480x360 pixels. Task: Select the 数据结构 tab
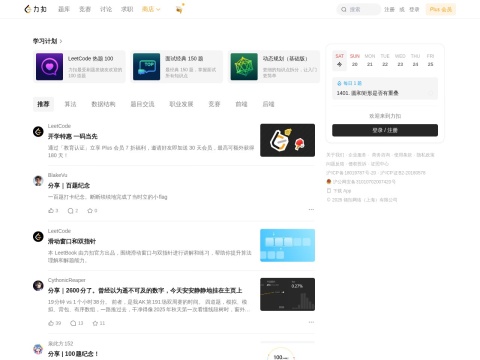tap(103, 104)
